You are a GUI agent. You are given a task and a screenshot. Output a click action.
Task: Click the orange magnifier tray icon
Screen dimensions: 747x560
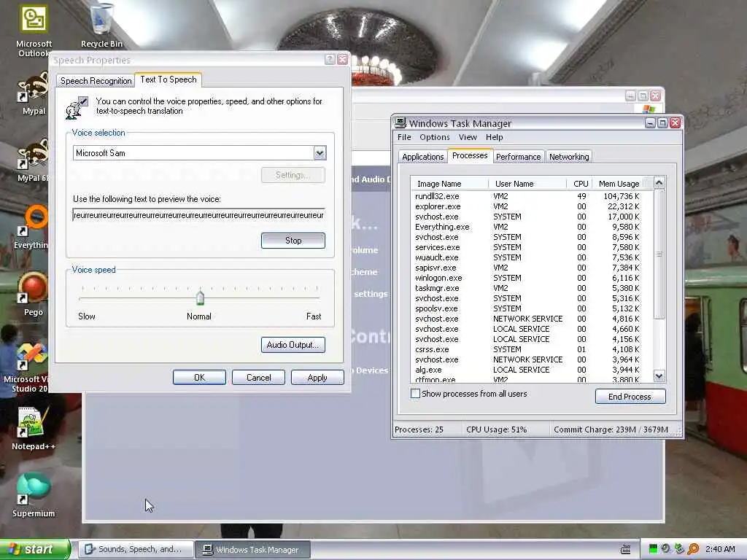(694, 549)
